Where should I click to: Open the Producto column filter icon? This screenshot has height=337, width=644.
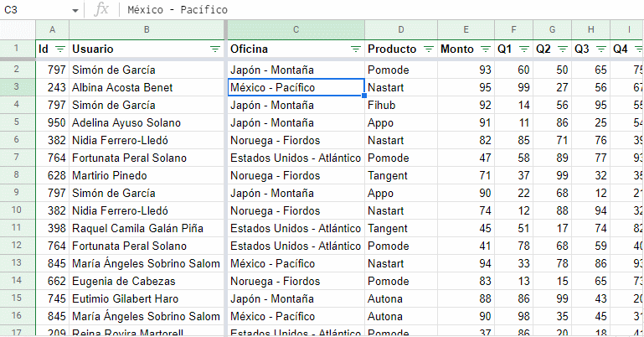tap(429, 49)
